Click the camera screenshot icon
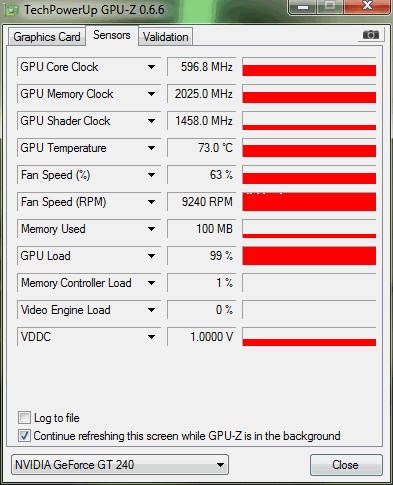The width and height of the screenshot is (393, 485). click(371, 35)
